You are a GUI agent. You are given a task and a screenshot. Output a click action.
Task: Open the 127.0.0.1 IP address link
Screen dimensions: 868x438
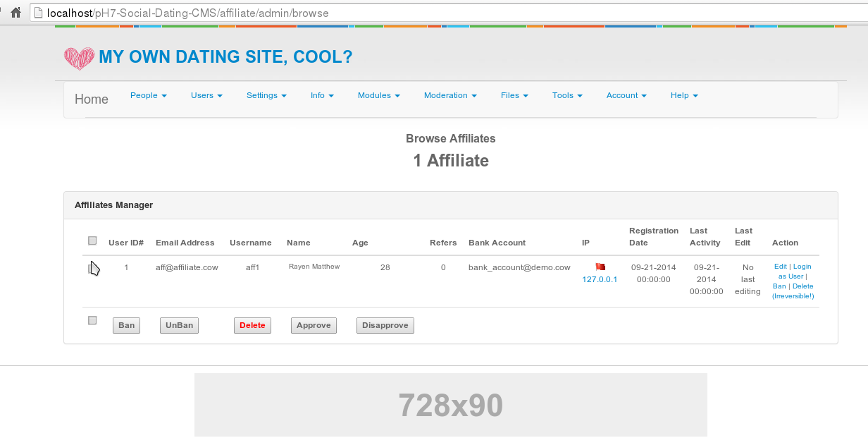(x=600, y=279)
